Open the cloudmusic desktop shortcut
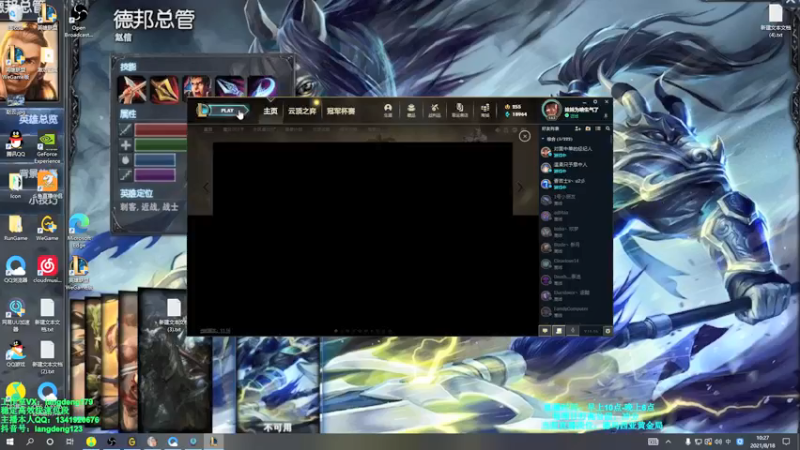Viewport: 800px width, 450px height. point(47,269)
